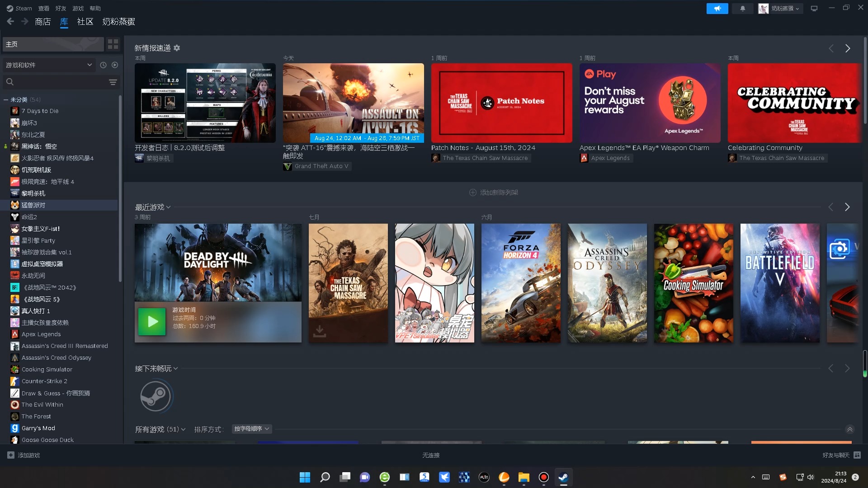The height and width of the screenshot is (488, 868).
Task: Go forward with the right arrow
Action: [25, 21]
